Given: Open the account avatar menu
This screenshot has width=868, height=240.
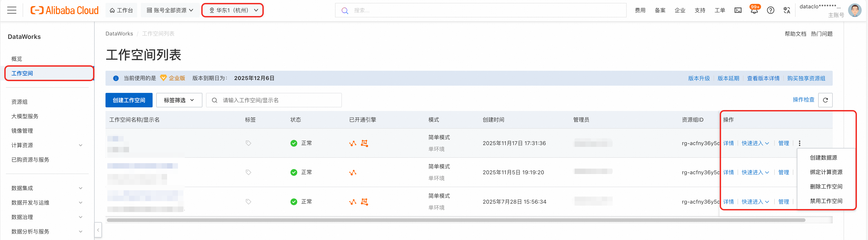Looking at the screenshot, I should click(x=854, y=10).
